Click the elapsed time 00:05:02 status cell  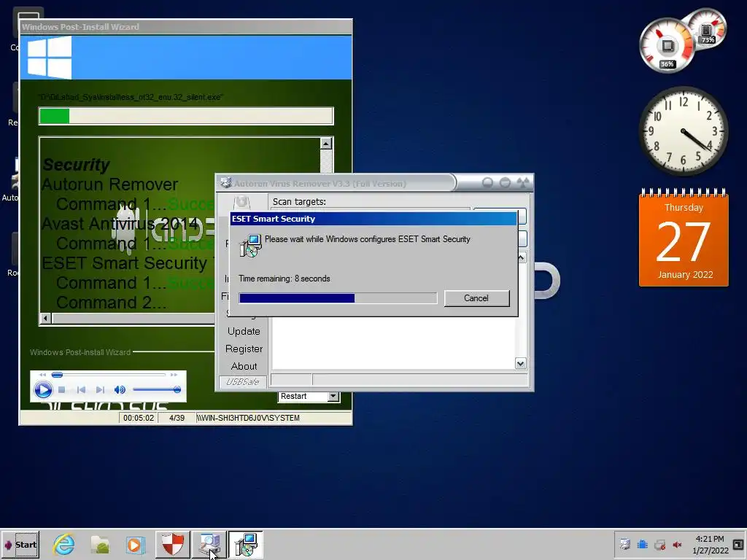click(x=138, y=418)
